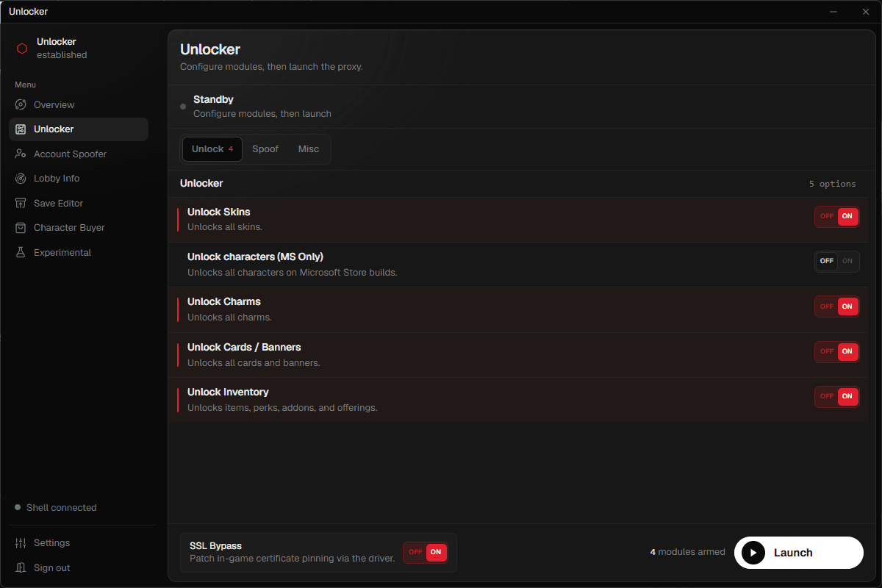Click the "Shell connected" status text

click(62, 508)
